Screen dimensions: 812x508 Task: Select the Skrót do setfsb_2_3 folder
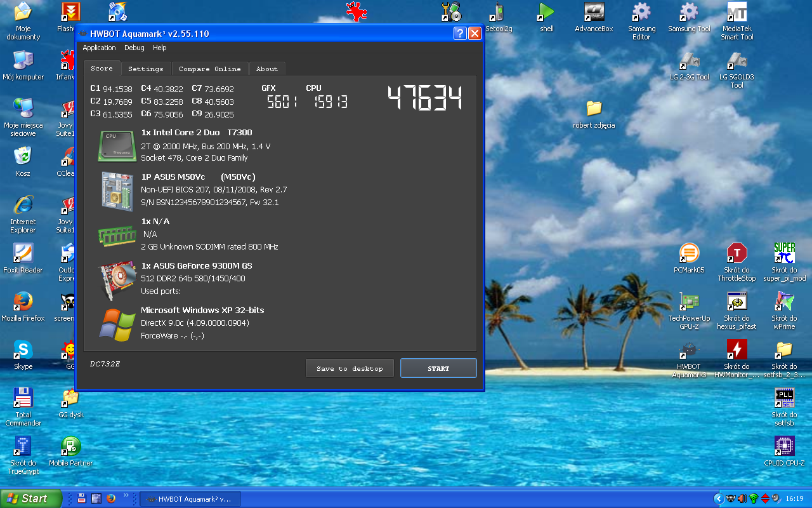(x=784, y=359)
